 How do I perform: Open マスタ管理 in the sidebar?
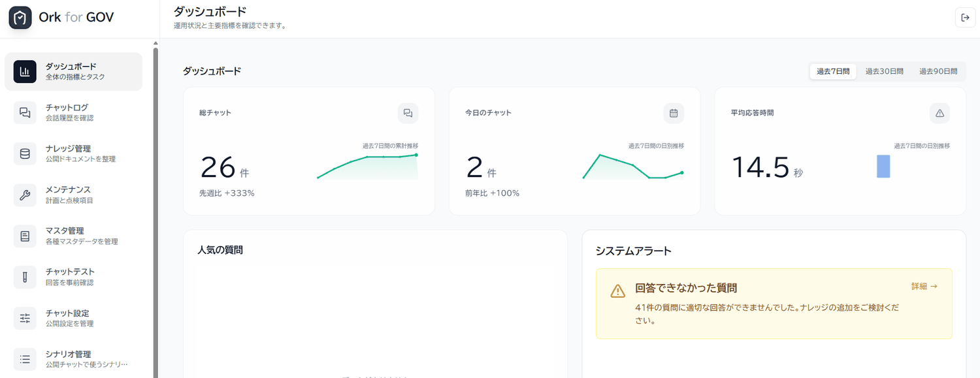click(73, 236)
